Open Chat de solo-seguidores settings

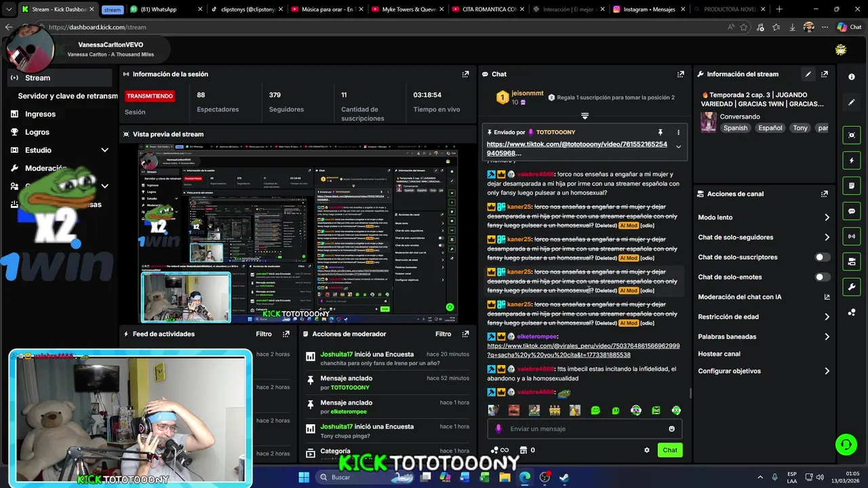(763, 237)
